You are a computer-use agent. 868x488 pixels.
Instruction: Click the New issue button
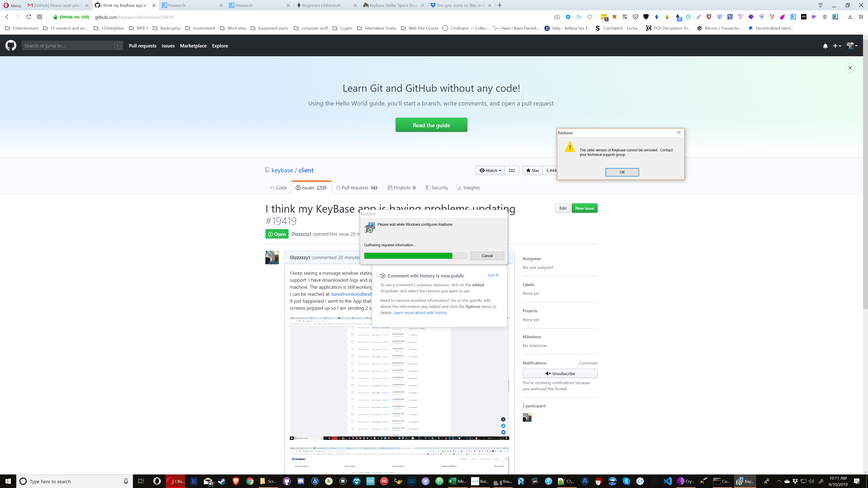pos(585,208)
